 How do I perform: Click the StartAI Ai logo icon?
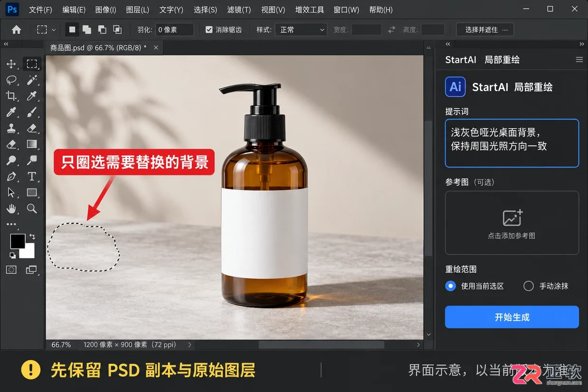click(455, 87)
